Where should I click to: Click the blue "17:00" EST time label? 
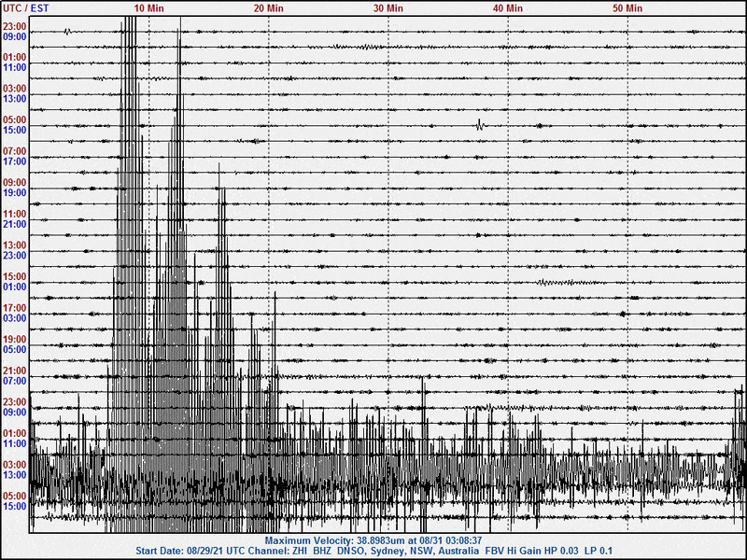coord(14,161)
